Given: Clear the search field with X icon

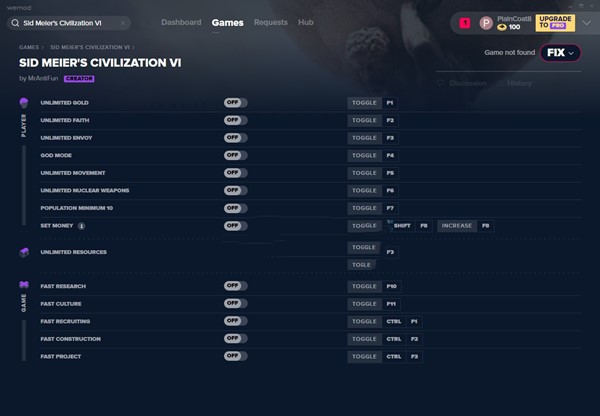Looking at the screenshot, I should (x=123, y=23).
